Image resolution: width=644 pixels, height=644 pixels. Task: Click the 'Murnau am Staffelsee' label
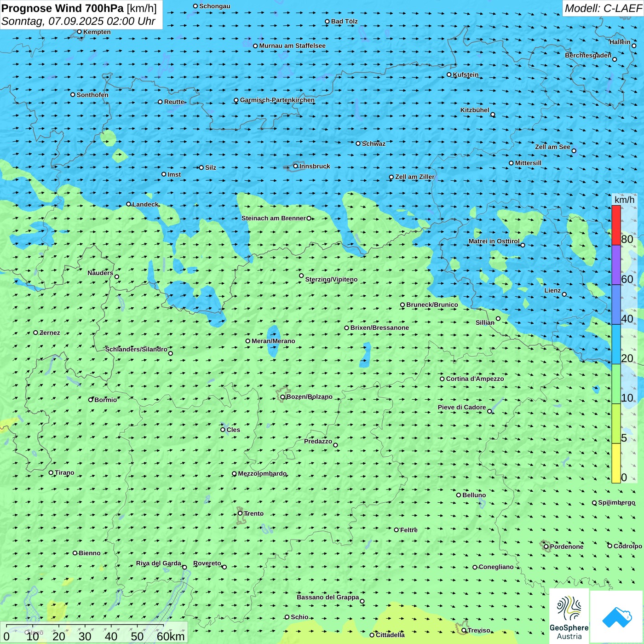292,46
